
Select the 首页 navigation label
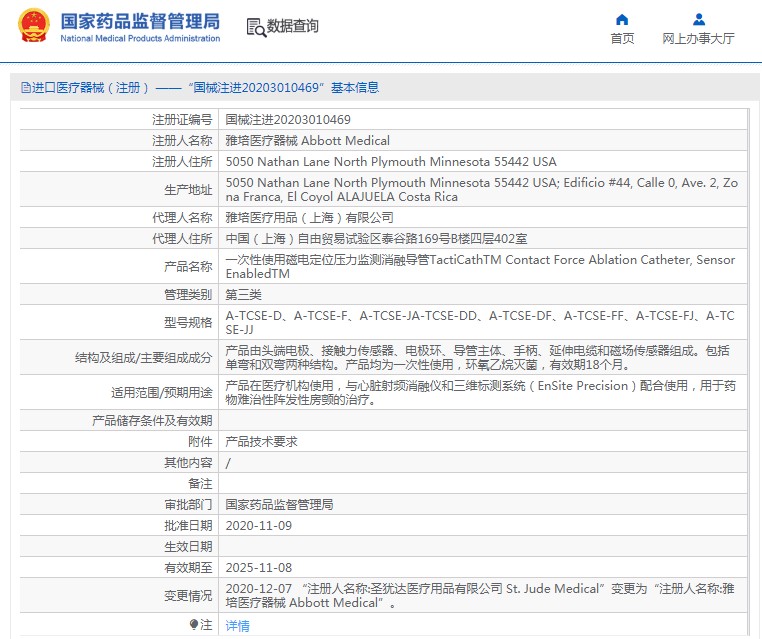(x=622, y=38)
